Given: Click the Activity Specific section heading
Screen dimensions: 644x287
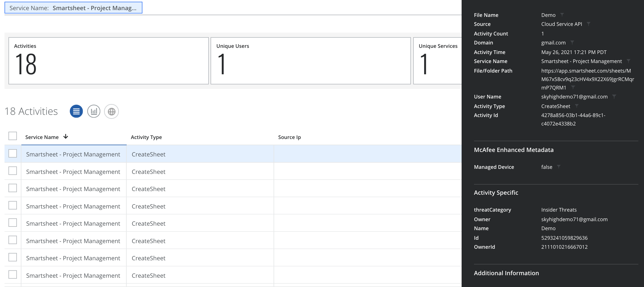Looking at the screenshot, I should coord(496,192).
